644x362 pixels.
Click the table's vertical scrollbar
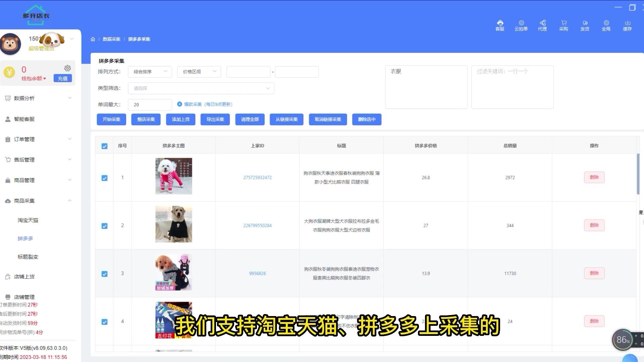[638, 174]
